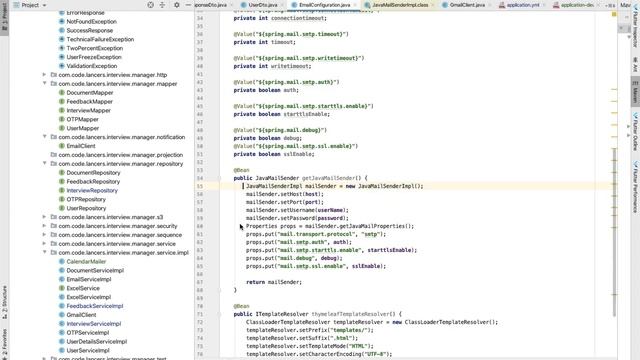Screen dimensions: 640x360
Task: Click the OTPServiceImpl class icon
Action: coord(62,333)
